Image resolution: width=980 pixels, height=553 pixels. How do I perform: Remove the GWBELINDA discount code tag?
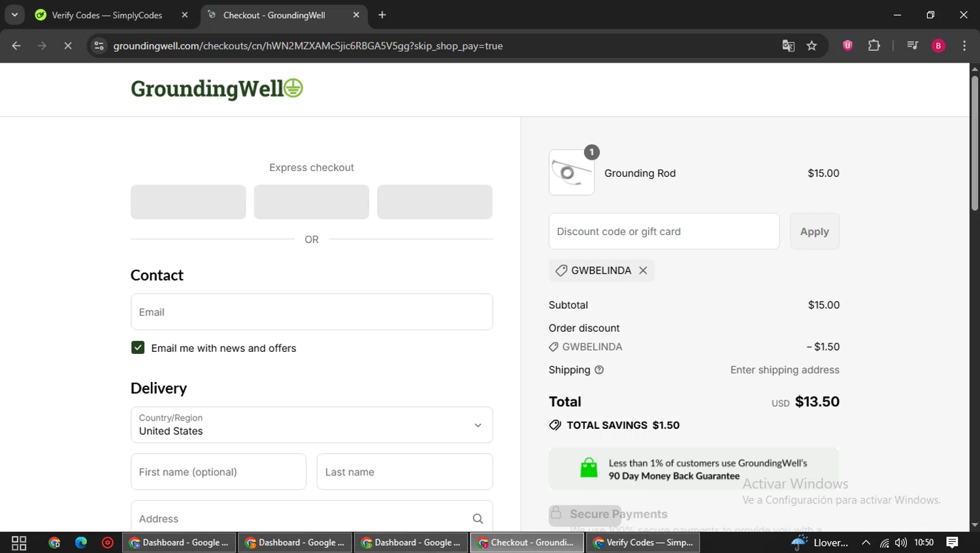point(643,270)
